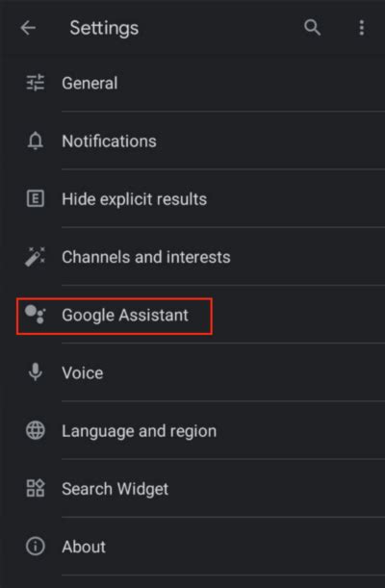
Task: Select the About entry
Action: point(192,547)
